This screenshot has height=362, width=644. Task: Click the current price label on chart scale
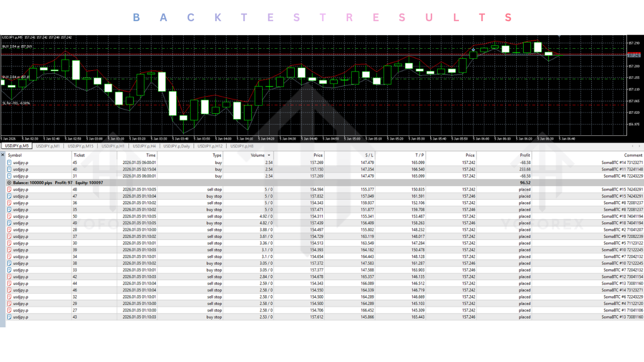point(634,55)
